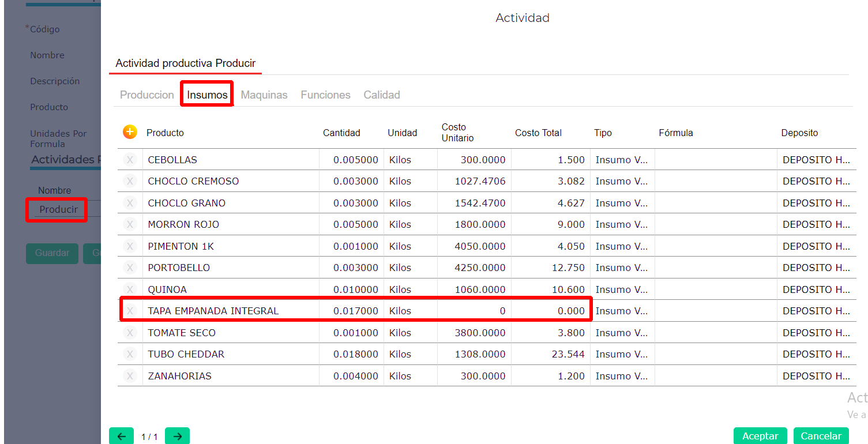Delete the CHOCLO CREMOSO row via X
Screen dimensions: 868x444
(130, 181)
